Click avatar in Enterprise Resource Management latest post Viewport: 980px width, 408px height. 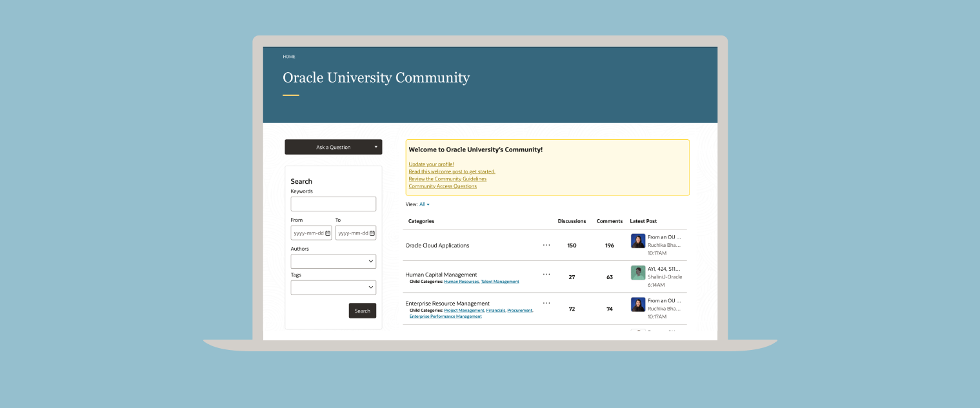[638, 304]
